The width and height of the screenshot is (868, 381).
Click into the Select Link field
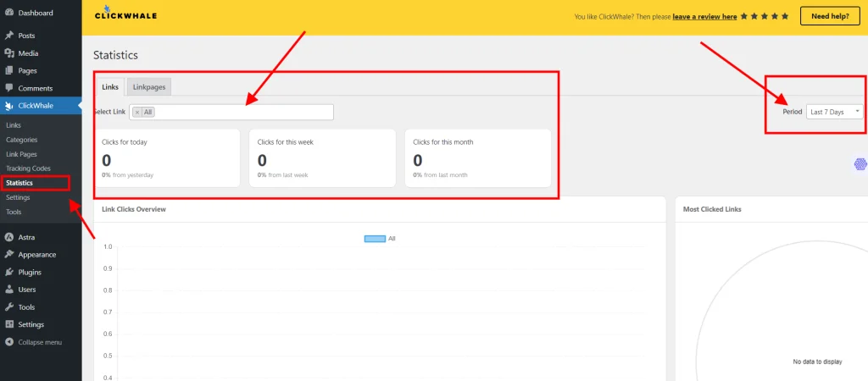[242, 112]
